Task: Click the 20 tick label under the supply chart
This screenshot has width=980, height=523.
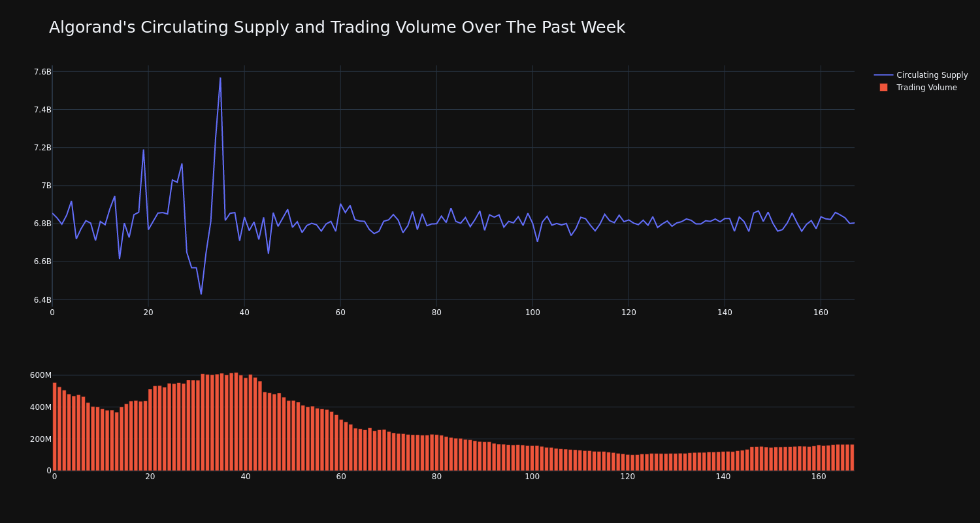Action: tap(148, 312)
